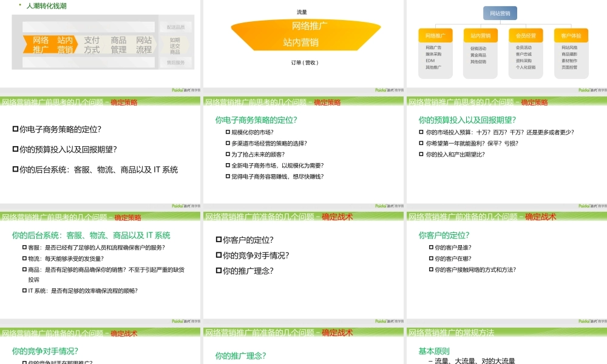Click the 基本原则 heading on the last slide
The height and width of the screenshot is (364, 607).
point(434,351)
